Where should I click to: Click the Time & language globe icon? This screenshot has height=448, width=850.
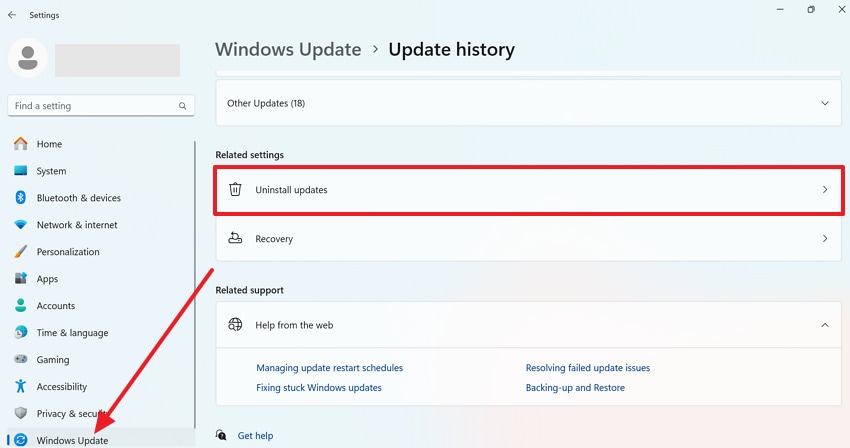pos(21,332)
